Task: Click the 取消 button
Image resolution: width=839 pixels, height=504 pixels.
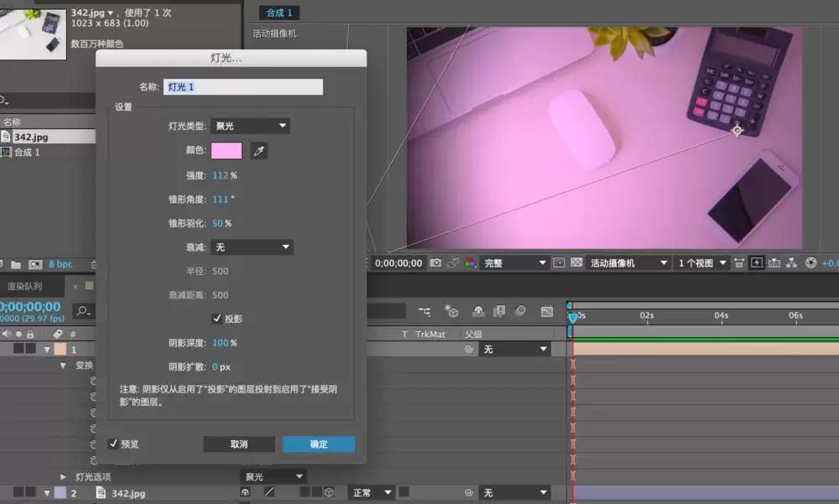Action: 239,444
